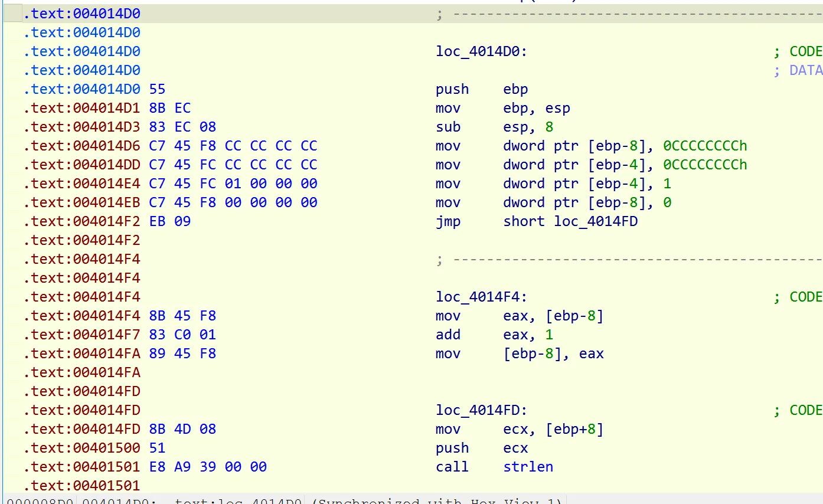
Task: Click the loc_4014FD label definition
Action: tap(481, 410)
